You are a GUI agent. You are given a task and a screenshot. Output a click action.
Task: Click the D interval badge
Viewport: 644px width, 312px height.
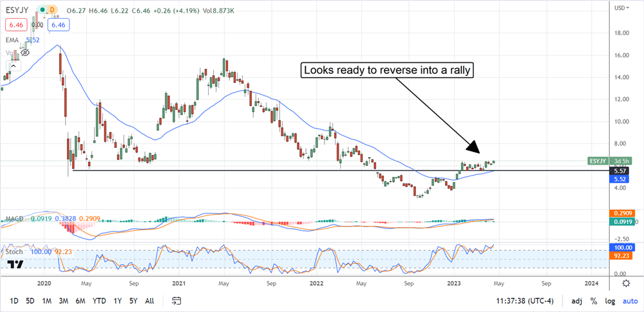[x=52, y=10]
